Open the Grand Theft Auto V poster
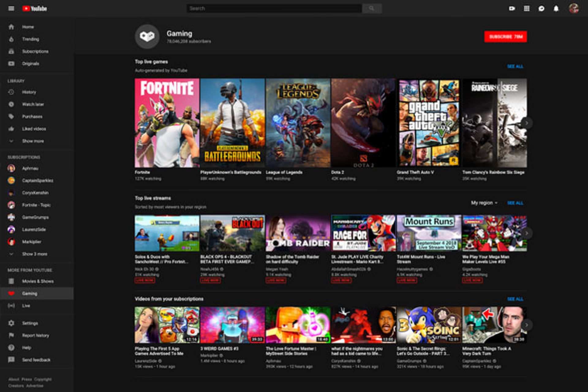The width and height of the screenshot is (588, 392). coord(429,123)
